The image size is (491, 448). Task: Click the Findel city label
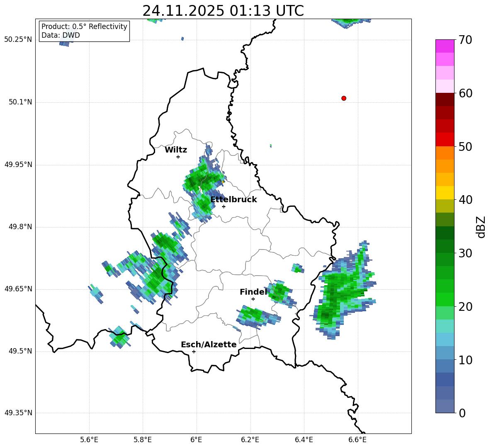tap(253, 292)
